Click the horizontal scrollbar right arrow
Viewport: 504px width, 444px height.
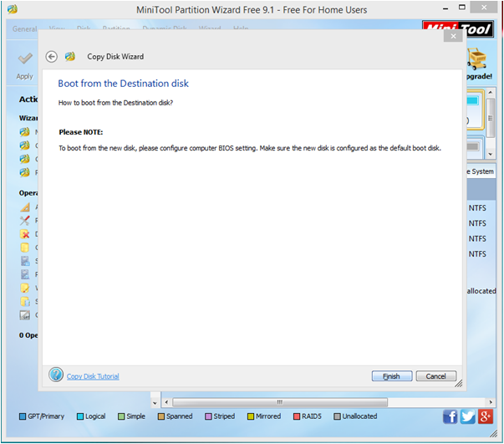tap(491, 402)
